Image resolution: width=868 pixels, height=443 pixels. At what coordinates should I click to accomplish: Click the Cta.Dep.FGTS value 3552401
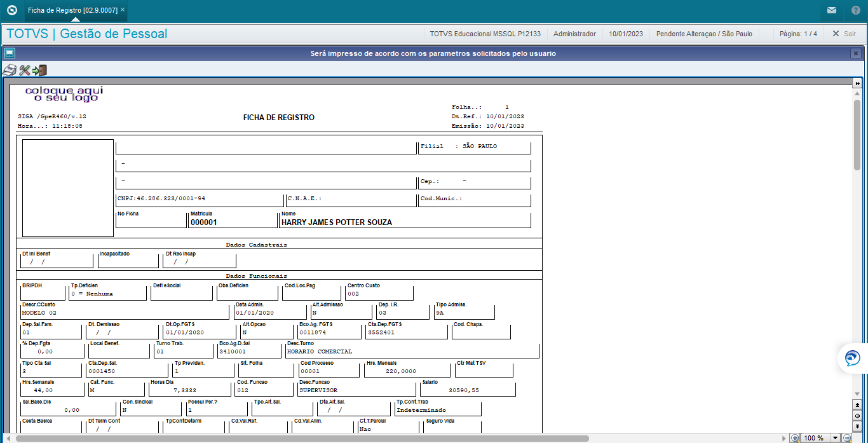coord(381,332)
